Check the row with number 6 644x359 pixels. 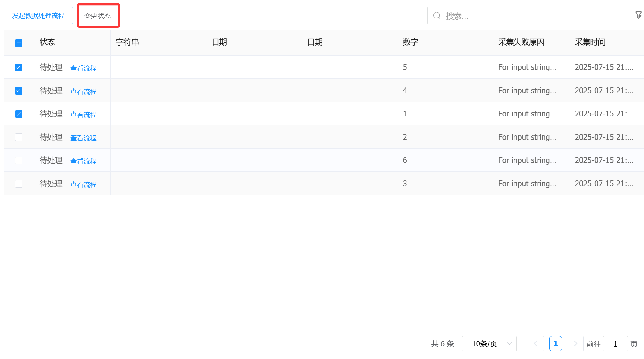point(19,160)
